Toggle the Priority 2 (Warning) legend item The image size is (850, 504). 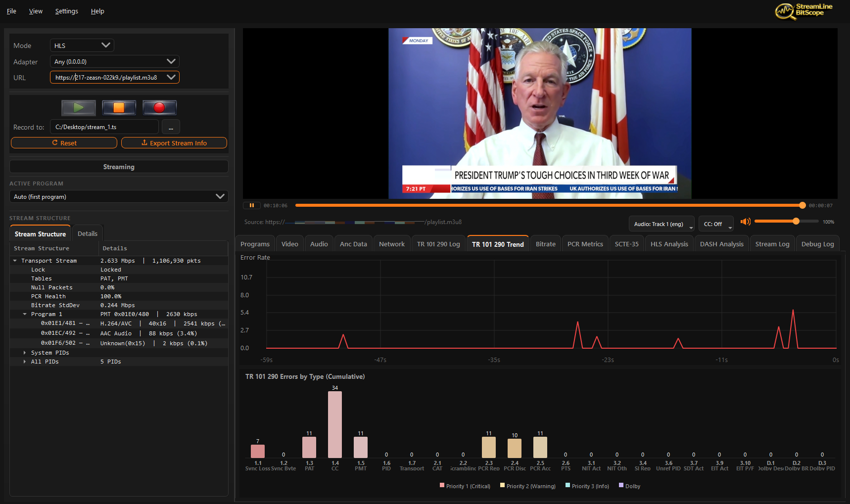pyautogui.click(x=527, y=486)
